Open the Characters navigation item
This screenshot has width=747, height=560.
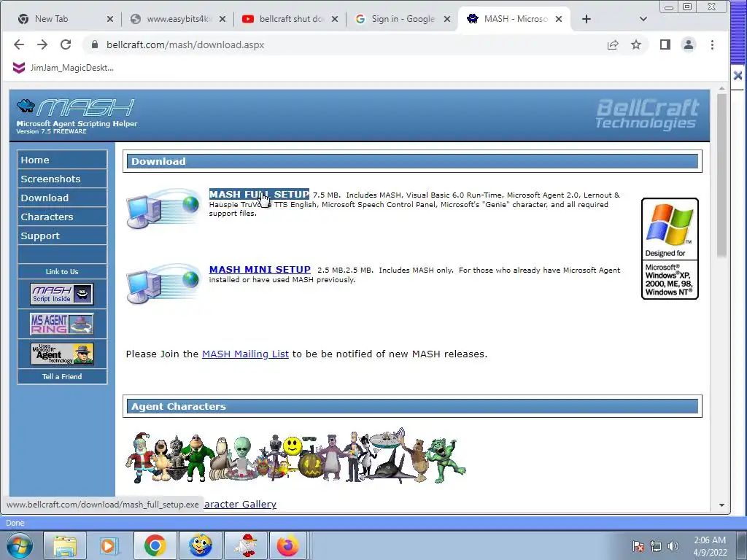(x=62, y=217)
